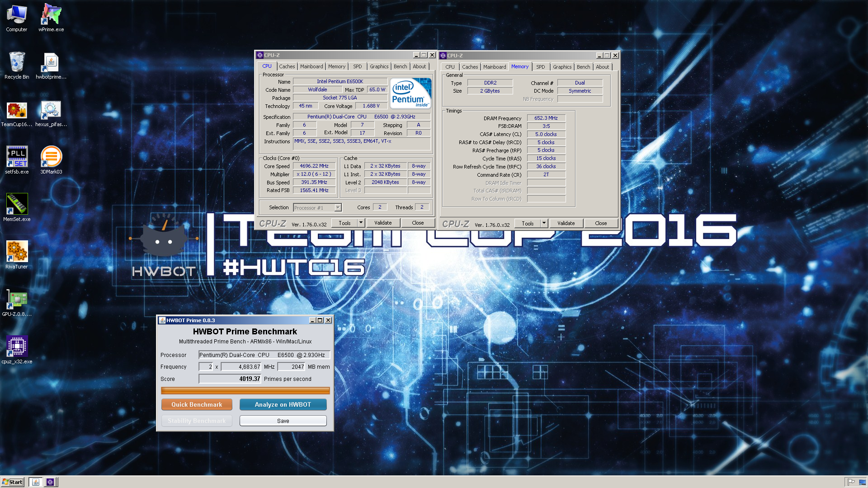The width and height of the screenshot is (868, 488).
Task: Click Core Speed value 4696.22 MHz
Action: coord(314,166)
